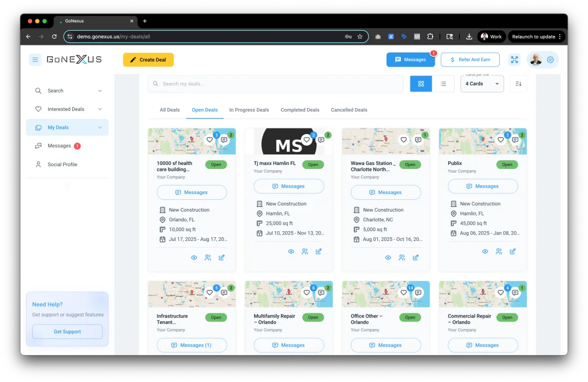Image resolution: width=588 pixels, height=382 pixels.
Task: Edit the Wawa Gas Station deal
Action: click(x=416, y=258)
